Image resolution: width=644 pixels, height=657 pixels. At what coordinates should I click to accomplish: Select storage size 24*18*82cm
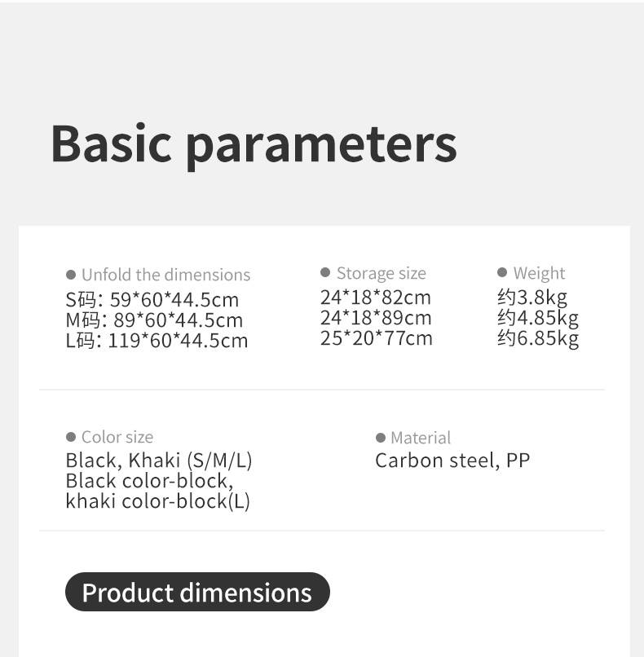tap(376, 297)
